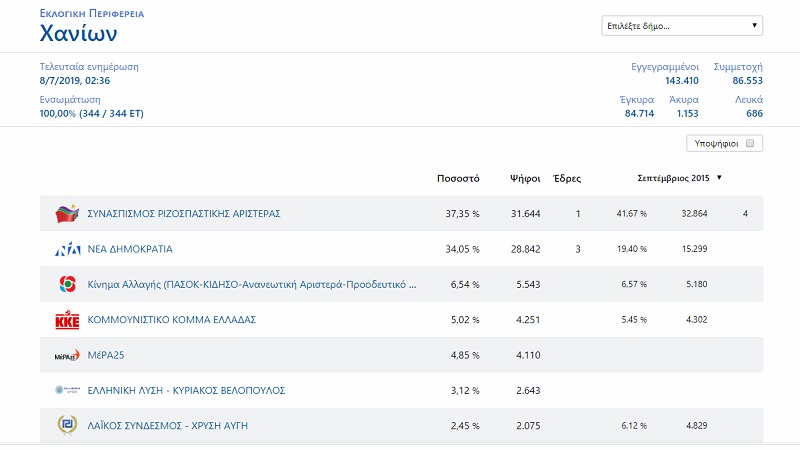The image size is (800, 450).
Task: Open the ΝΕΑ ΔΗΜΟΚΡΑΤΙΑ party link
Action: pyautogui.click(x=137, y=249)
